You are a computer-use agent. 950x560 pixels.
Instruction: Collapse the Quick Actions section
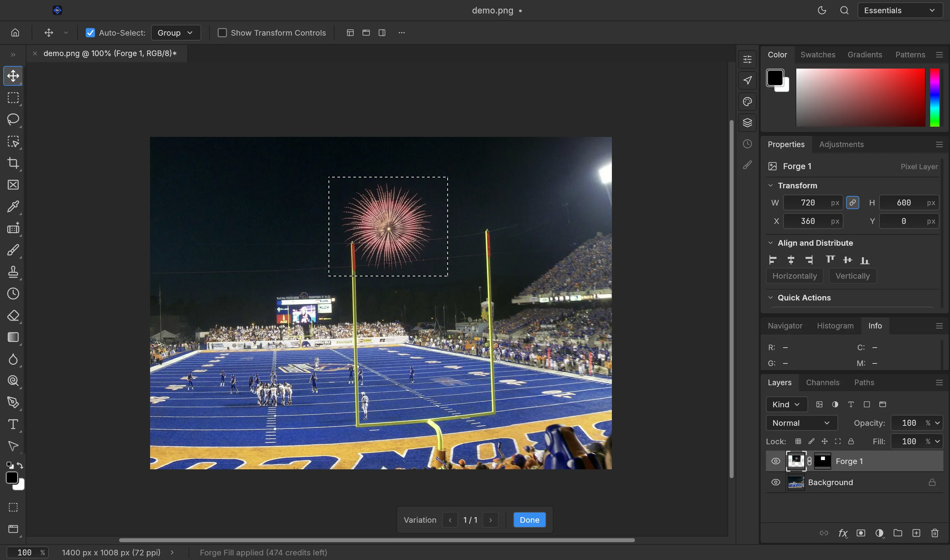pos(771,298)
